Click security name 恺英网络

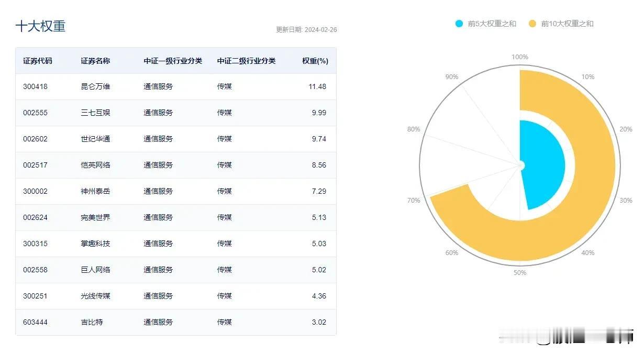(x=95, y=165)
